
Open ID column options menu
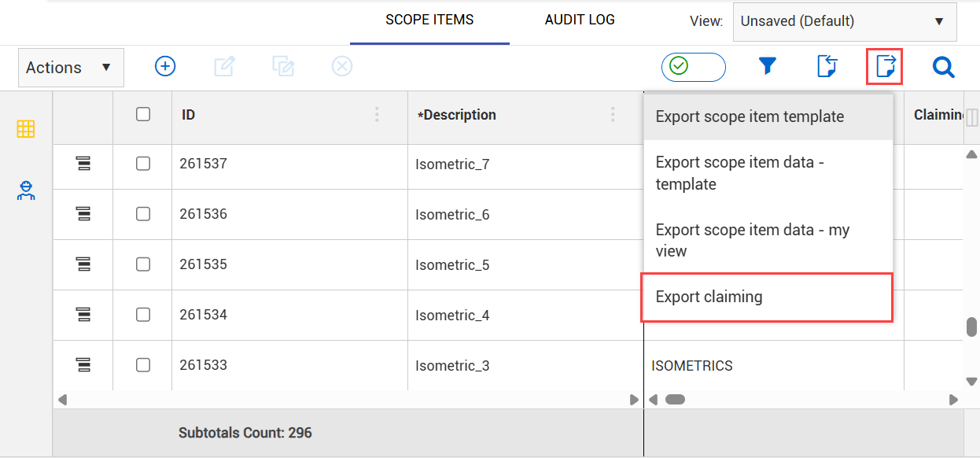click(377, 115)
